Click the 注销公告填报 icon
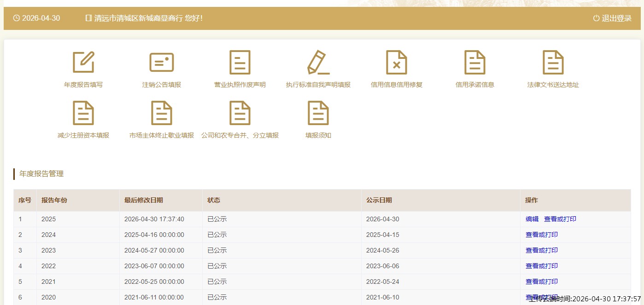 [162, 62]
